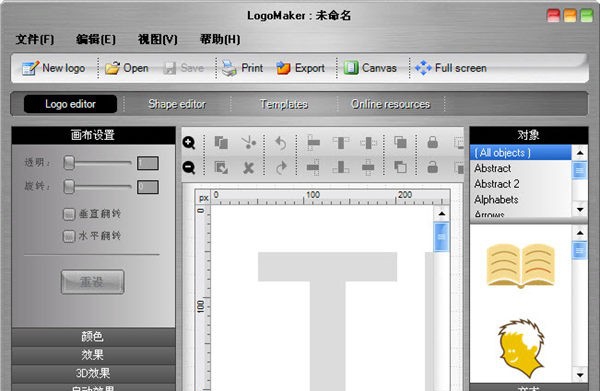Open the Online resources tab
Image resolution: width=600 pixels, height=391 pixels.
391,104
